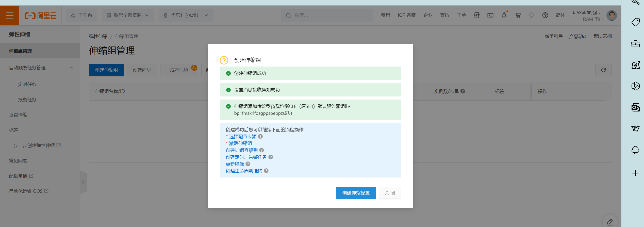The height and width of the screenshot is (227, 644).
Task: Open the 工作台 workbench home
Action: pos(82,15)
